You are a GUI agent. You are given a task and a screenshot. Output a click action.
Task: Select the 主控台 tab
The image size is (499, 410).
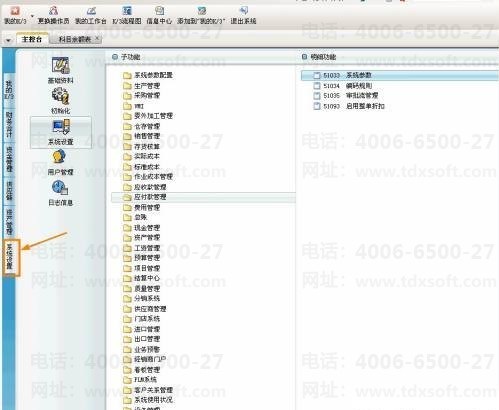coord(32,39)
